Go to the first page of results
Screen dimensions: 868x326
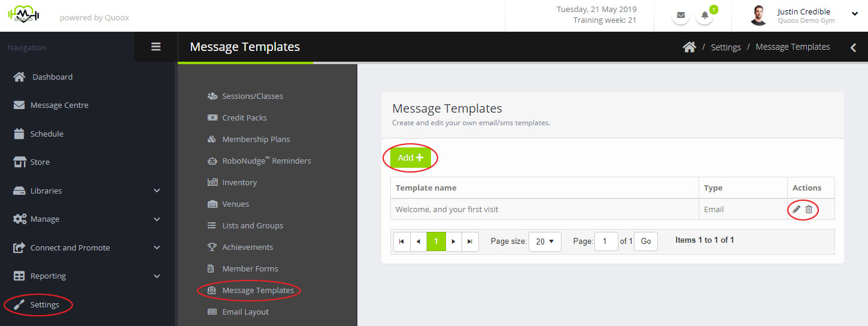pos(402,242)
